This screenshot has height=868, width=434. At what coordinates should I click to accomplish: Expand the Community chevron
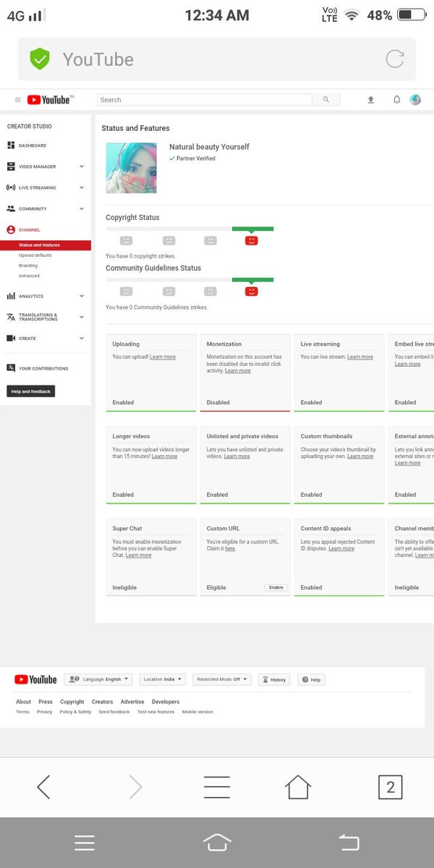click(x=82, y=208)
